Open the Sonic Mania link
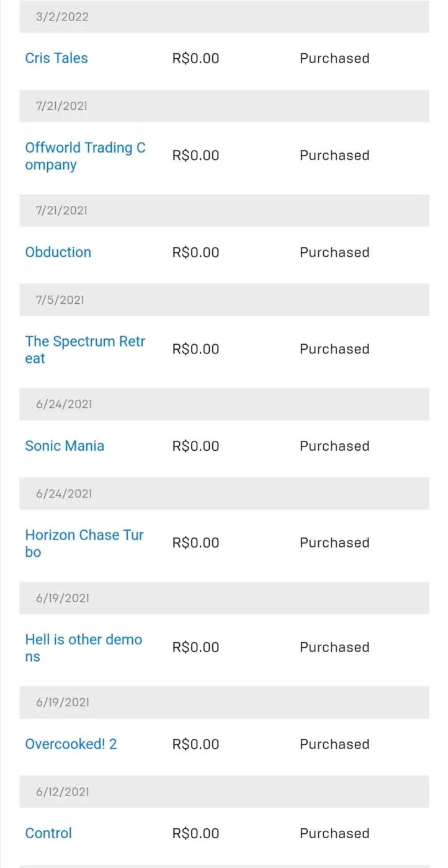 (x=65, y=446)
